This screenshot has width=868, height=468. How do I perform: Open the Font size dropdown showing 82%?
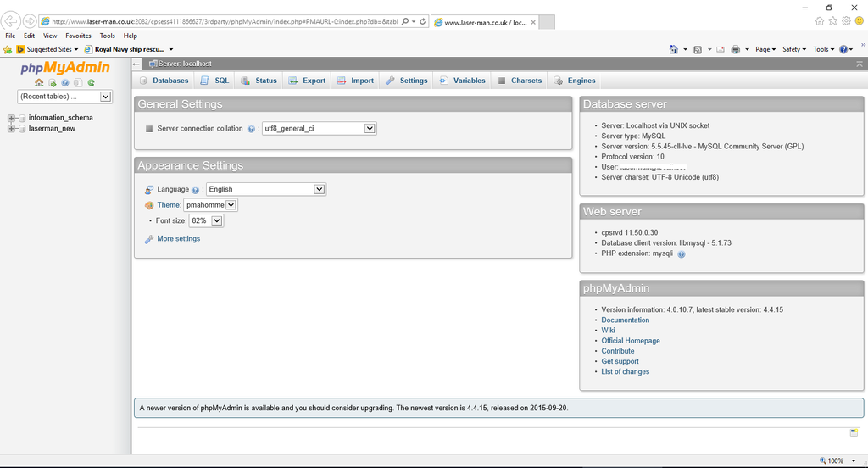206,220
